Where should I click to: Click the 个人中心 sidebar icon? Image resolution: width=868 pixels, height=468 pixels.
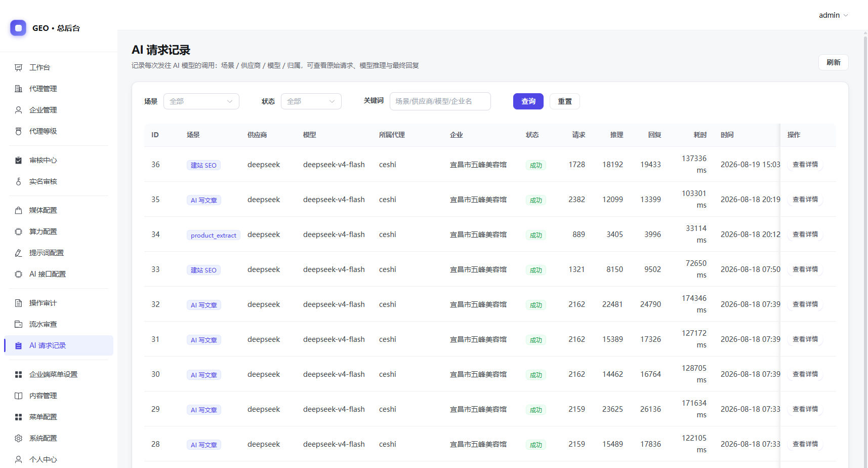click(x=19, y=459)
